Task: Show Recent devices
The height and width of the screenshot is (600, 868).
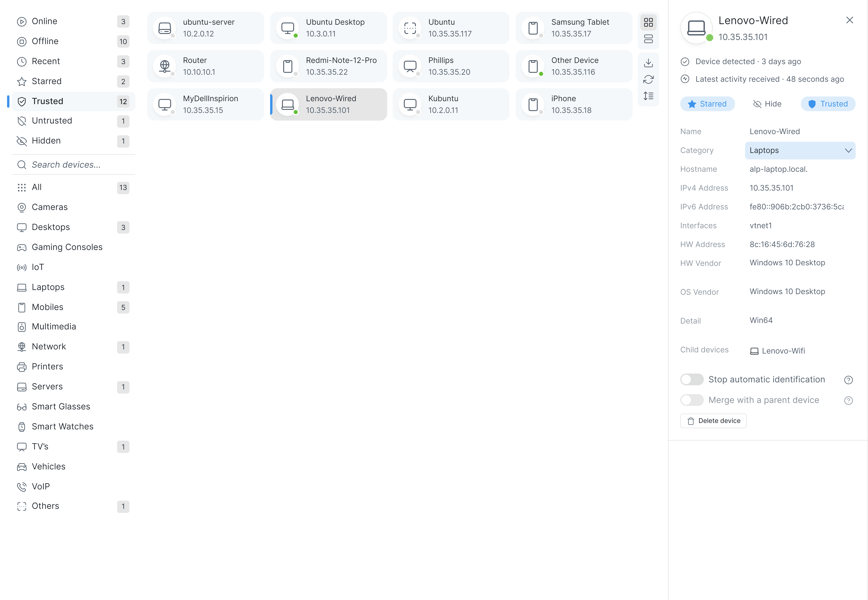Action: click(x=73, y=61)
